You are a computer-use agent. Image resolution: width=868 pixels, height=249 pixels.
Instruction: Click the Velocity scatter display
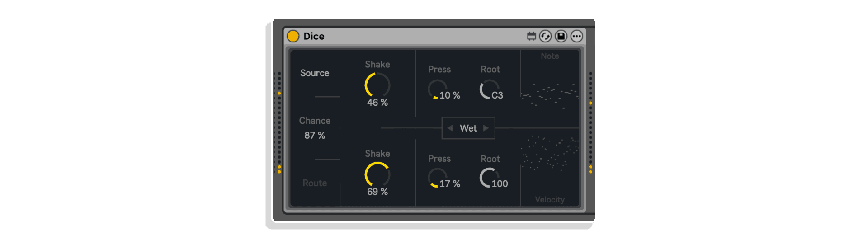tap(550, 154)
